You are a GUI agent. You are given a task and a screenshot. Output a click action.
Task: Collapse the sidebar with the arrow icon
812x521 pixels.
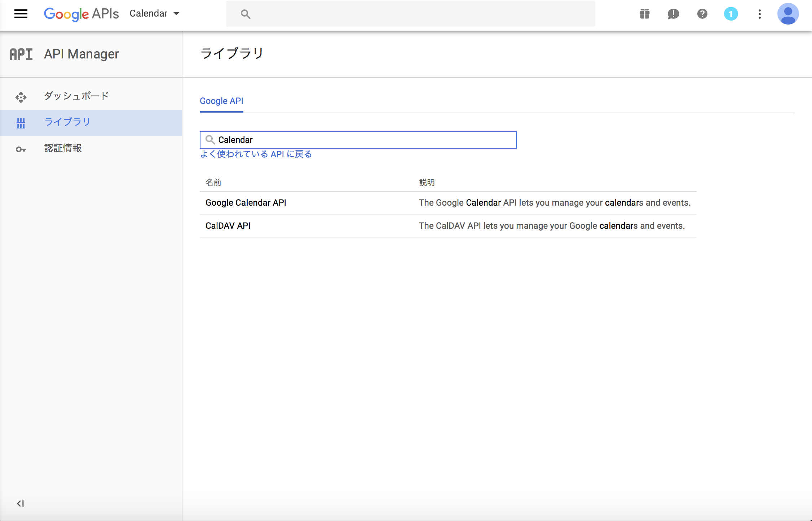[21, 503]
